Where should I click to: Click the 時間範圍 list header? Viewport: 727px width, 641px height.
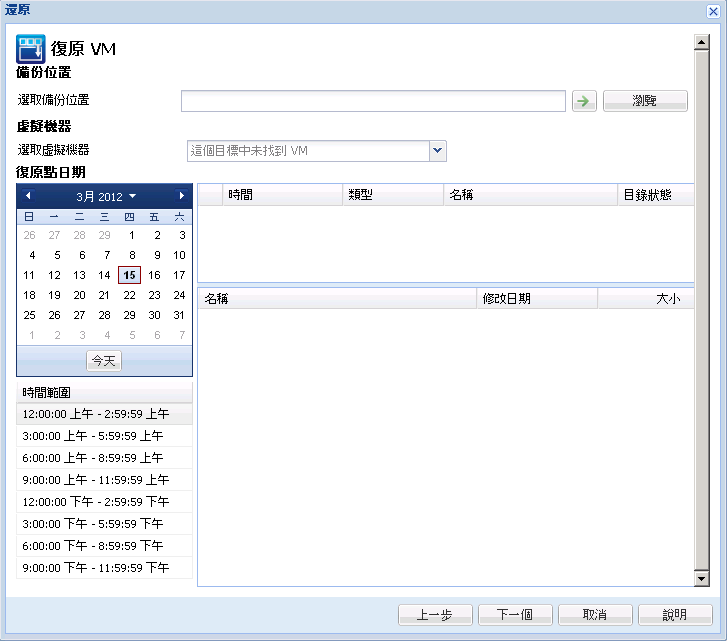[x=104, y=393]
